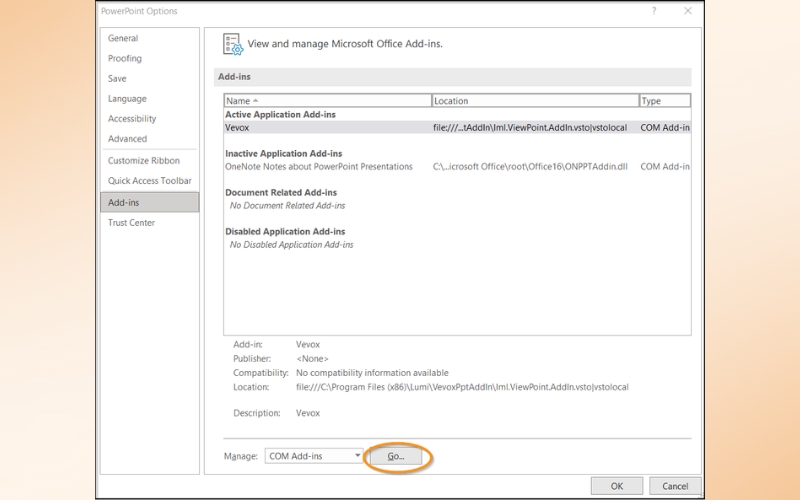Click the Document Related Add-ins heading
This screenshot has width=800, height=500.
[x=281, y=192]
